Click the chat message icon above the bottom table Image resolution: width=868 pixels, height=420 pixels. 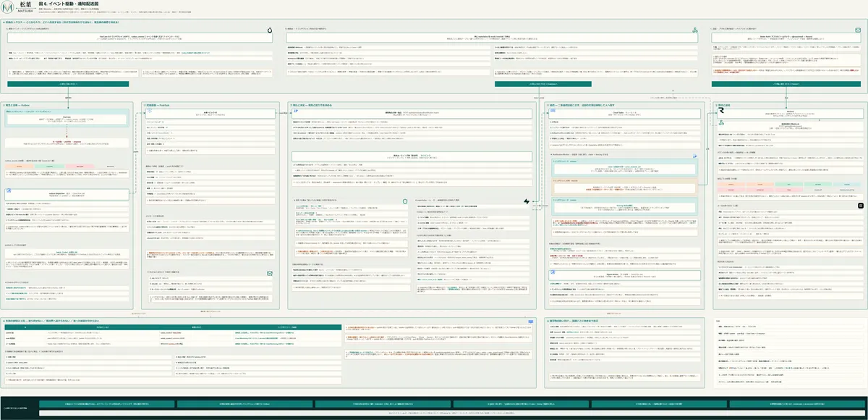pyautogui.click(x=530, y=321)
